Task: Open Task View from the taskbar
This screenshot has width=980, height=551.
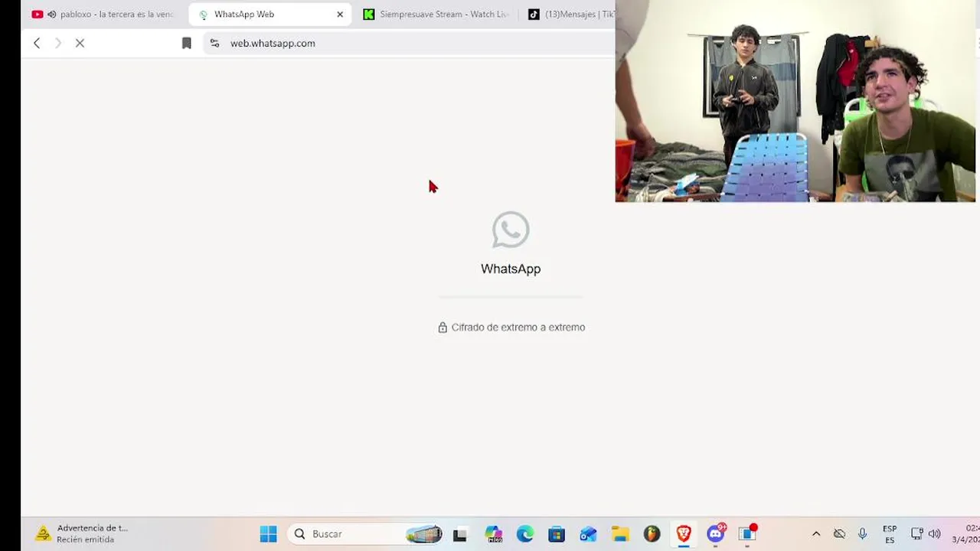Action: click(459, 535)
